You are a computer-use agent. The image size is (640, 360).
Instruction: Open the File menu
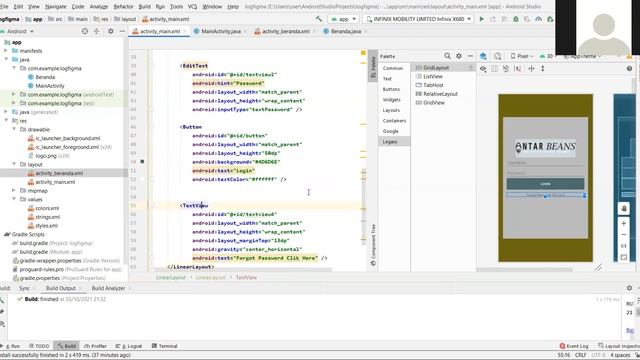point(4,7)
